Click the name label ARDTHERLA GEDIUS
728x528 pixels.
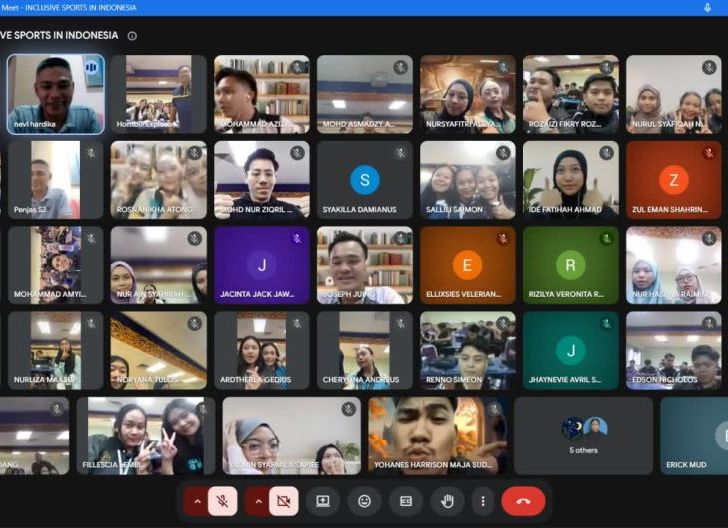coord(255,380)
